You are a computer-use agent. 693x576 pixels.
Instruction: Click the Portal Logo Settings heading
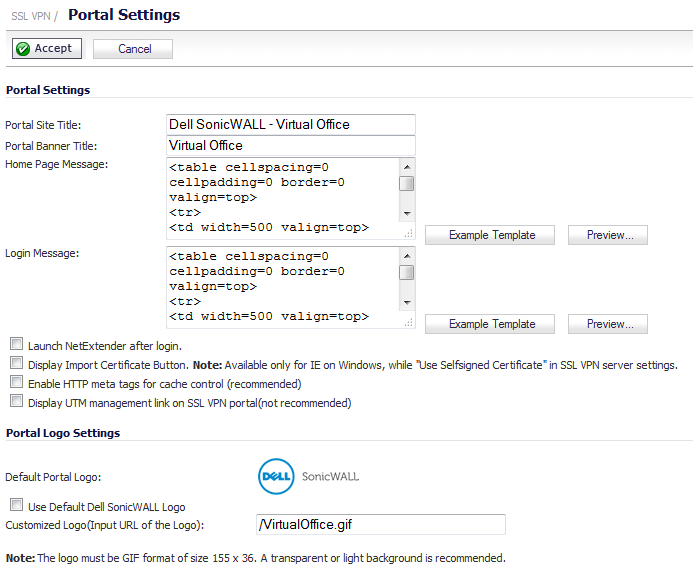63,433
